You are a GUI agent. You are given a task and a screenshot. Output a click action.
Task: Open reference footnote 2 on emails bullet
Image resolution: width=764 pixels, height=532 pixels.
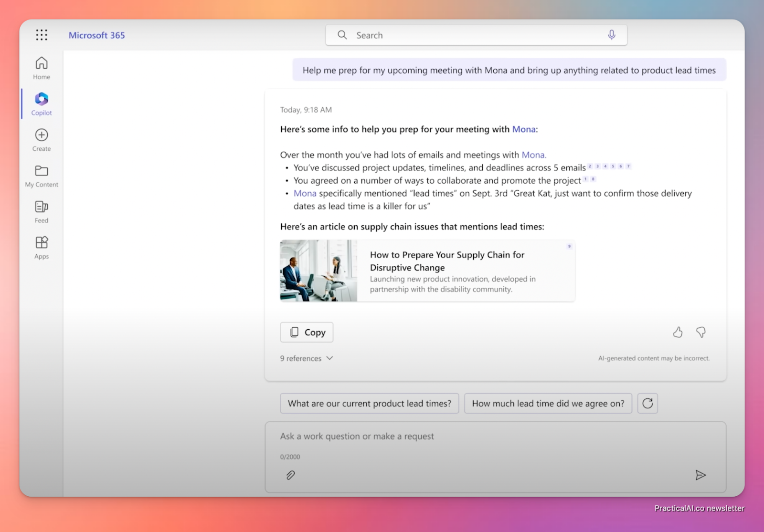click(590, 166)
